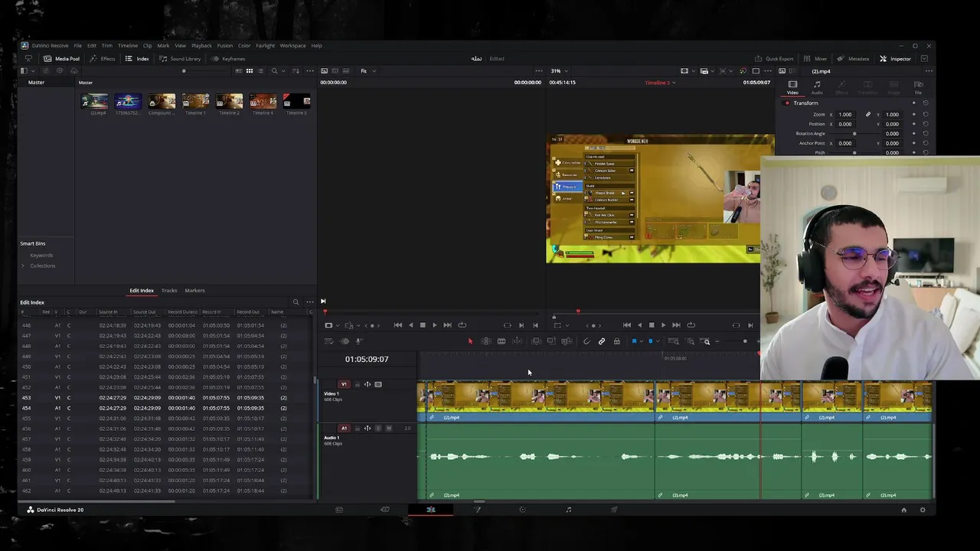Add a blue flag to clip
Screen dimensions: 980x551
coord(634,341)
